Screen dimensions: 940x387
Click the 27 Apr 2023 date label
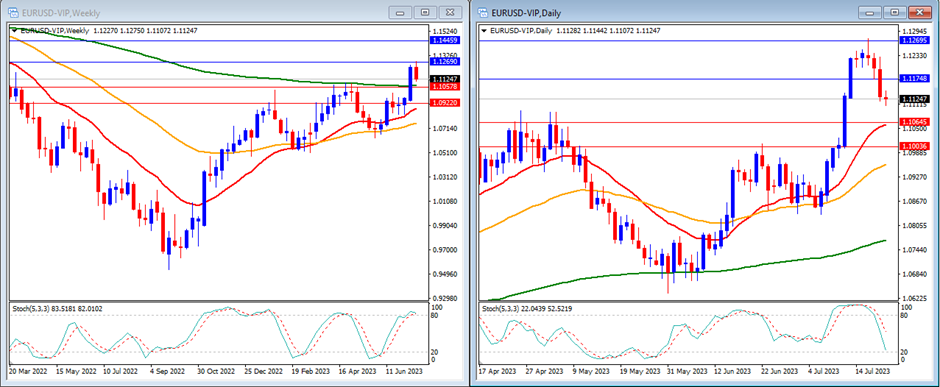click(x=545, y=371)
